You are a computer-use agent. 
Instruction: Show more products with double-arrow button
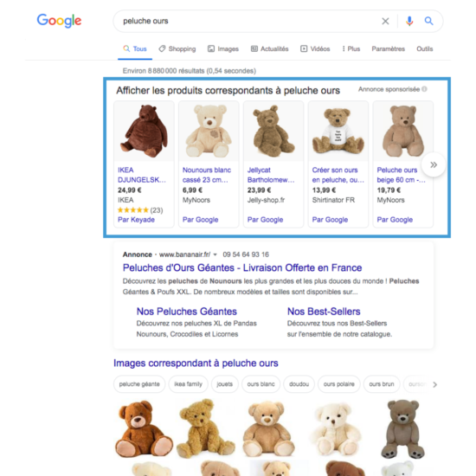(434, 164)
